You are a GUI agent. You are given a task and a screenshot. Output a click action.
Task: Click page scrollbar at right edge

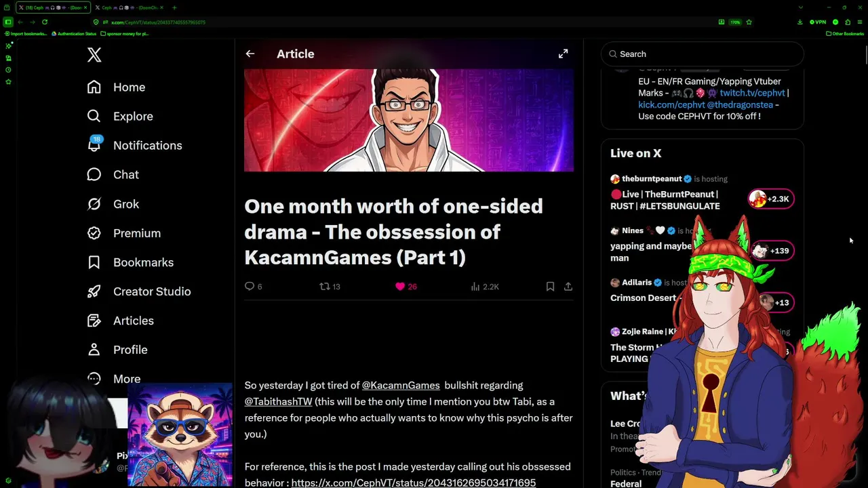click(x=865, y=56)
